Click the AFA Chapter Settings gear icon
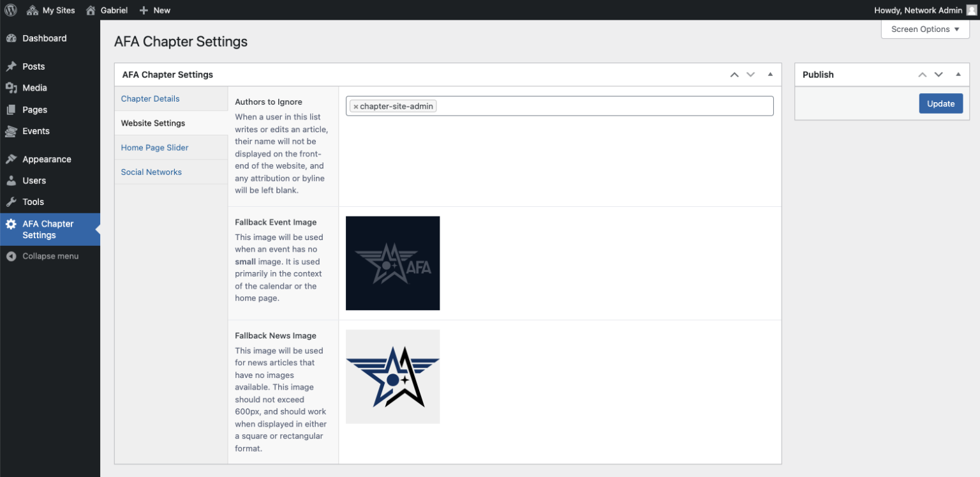The height and width of the screenshot is (477, 980). [11, 224]
